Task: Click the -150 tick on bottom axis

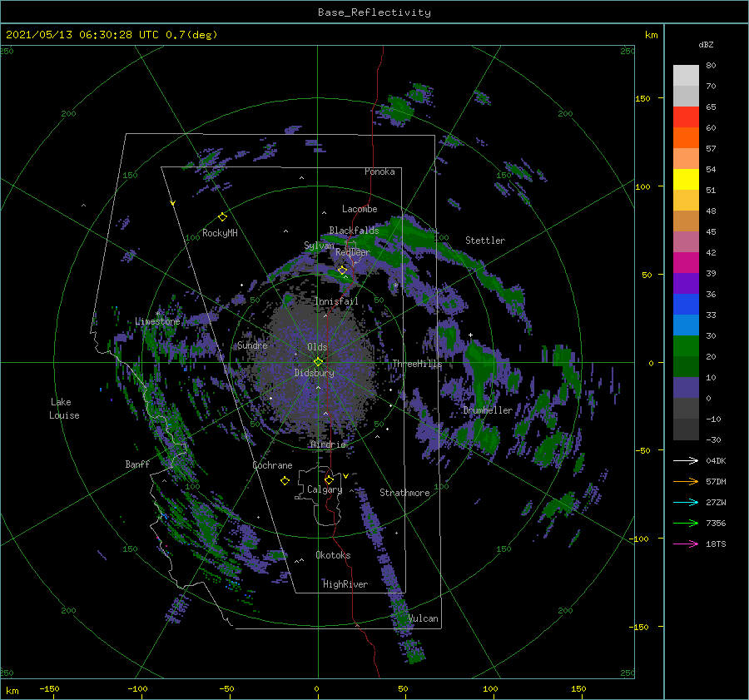Action: pos(49,688)
